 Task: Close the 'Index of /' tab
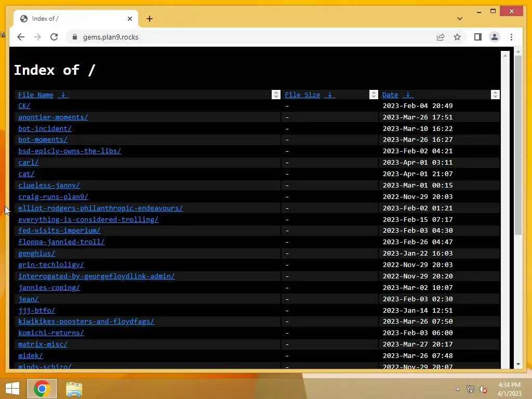129,19
